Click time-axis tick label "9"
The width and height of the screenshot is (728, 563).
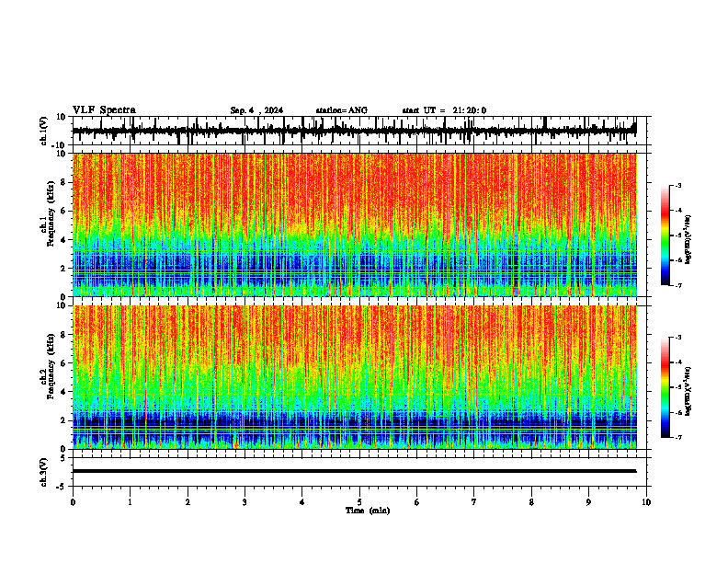588,502
